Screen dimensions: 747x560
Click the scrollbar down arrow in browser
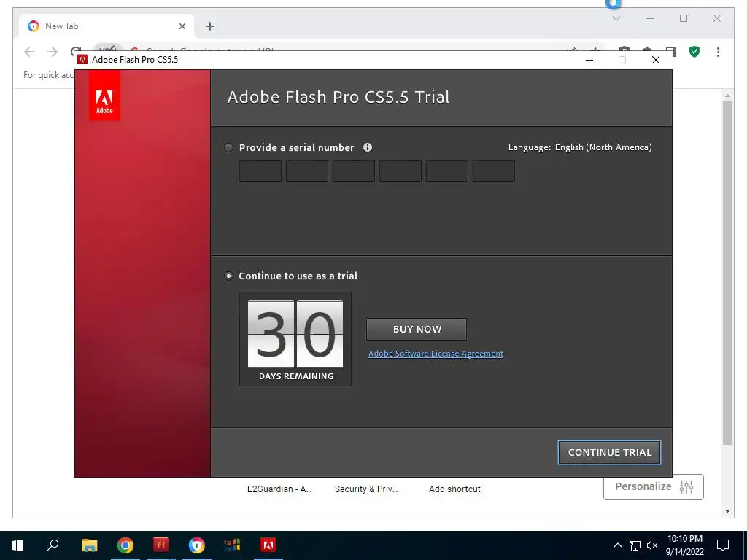(727, 511)
